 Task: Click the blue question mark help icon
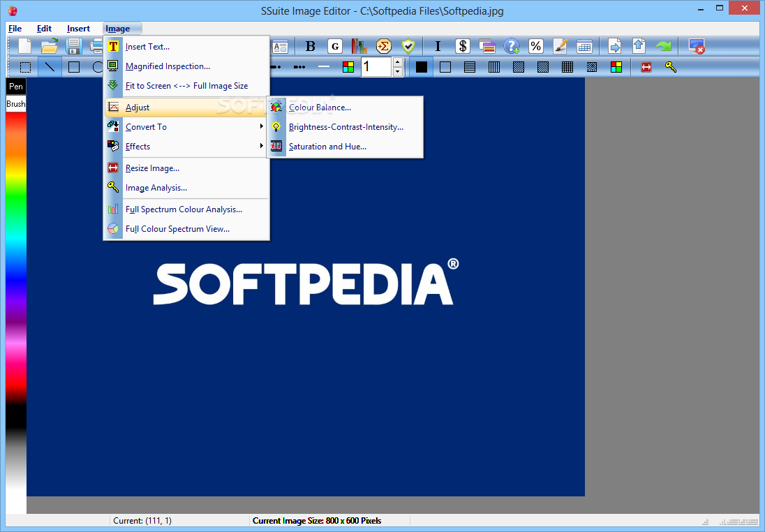tap(512, 46)
